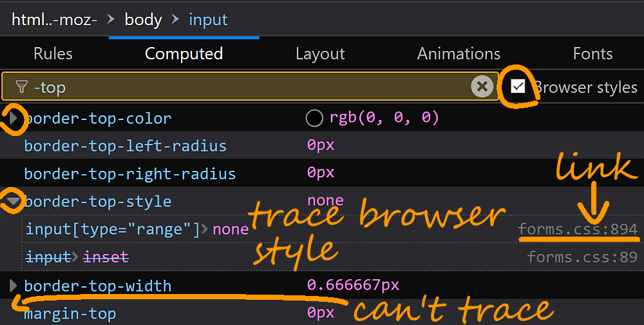Open the forms.css:894 source link
This screenshot has width=644, height=325.
(x=578, y=229)
